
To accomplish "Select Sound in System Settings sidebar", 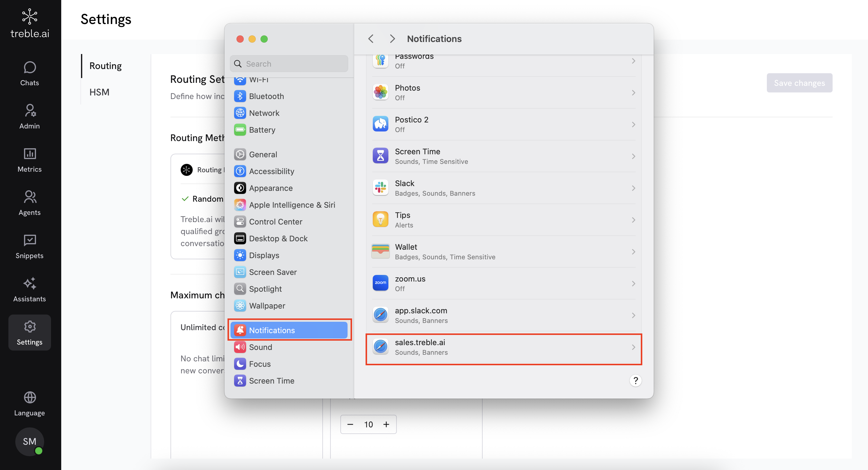I will point(260,347).
